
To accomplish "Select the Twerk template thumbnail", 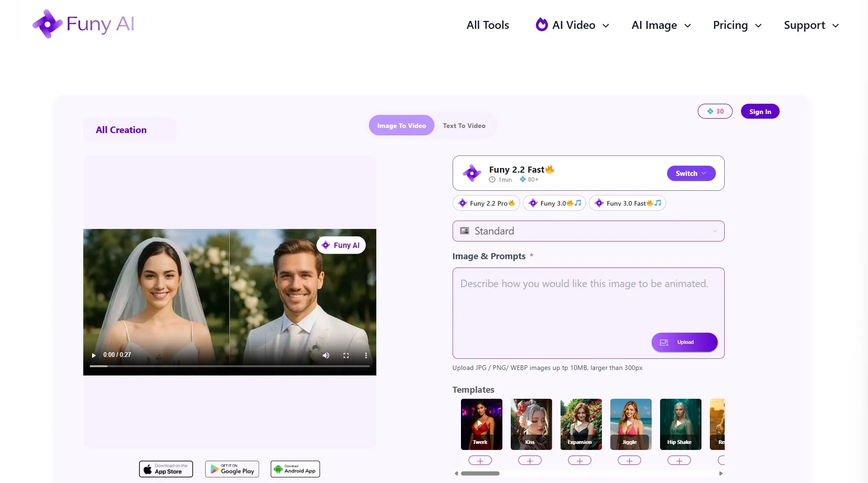I will tap(481, 424).
